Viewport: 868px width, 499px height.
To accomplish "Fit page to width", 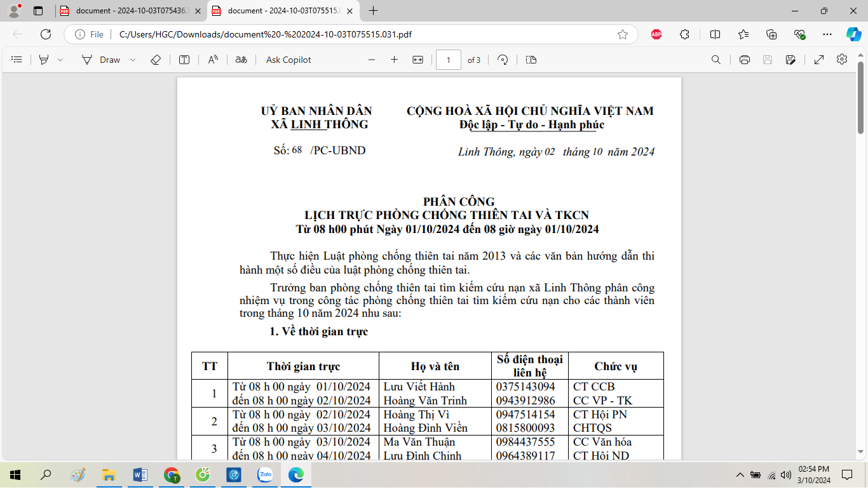I will [x=417, y=60].
